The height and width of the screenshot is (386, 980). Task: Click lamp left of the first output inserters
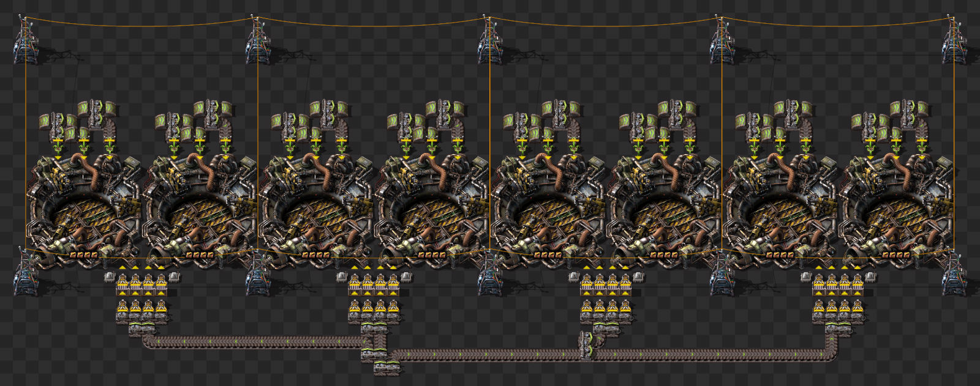coord(110,278)
